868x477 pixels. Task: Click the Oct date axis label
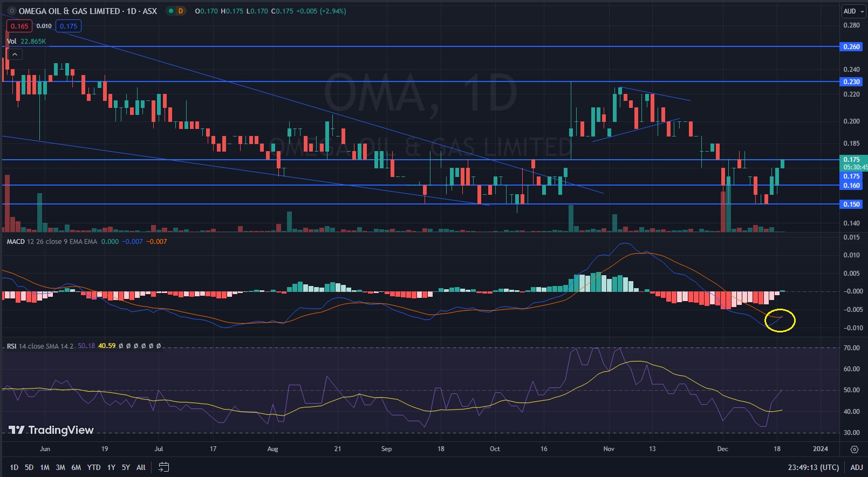tap(495, 449)
